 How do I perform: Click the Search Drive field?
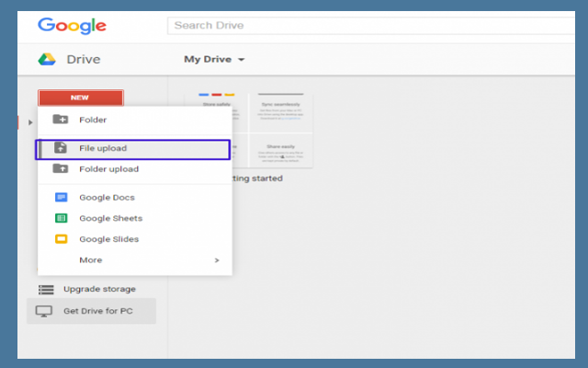[x=371, y=26]
